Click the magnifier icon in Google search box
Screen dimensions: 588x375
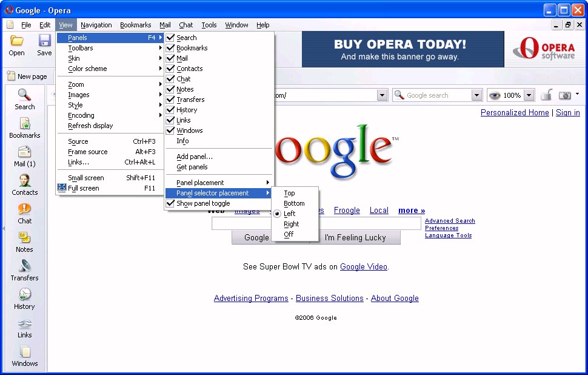(399, 95)
